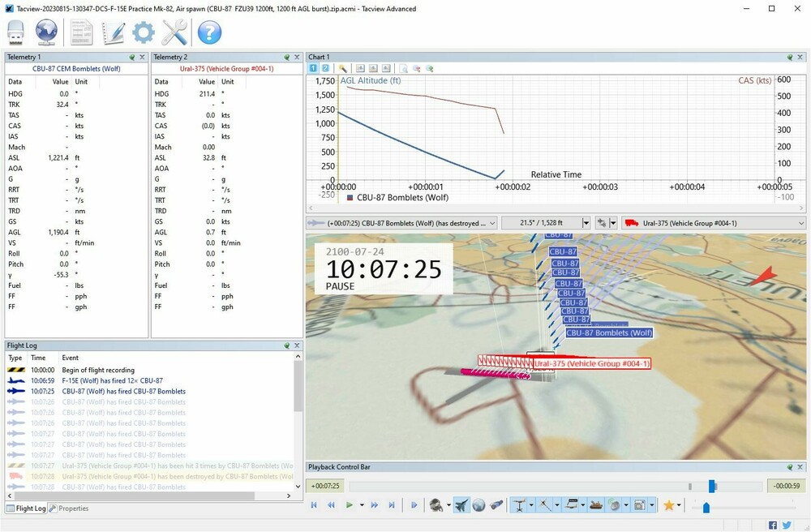Image resolution: width=811 pixels, height=532 pixels.
Task: Select the Flight Log tab
Action: [26, 508]
